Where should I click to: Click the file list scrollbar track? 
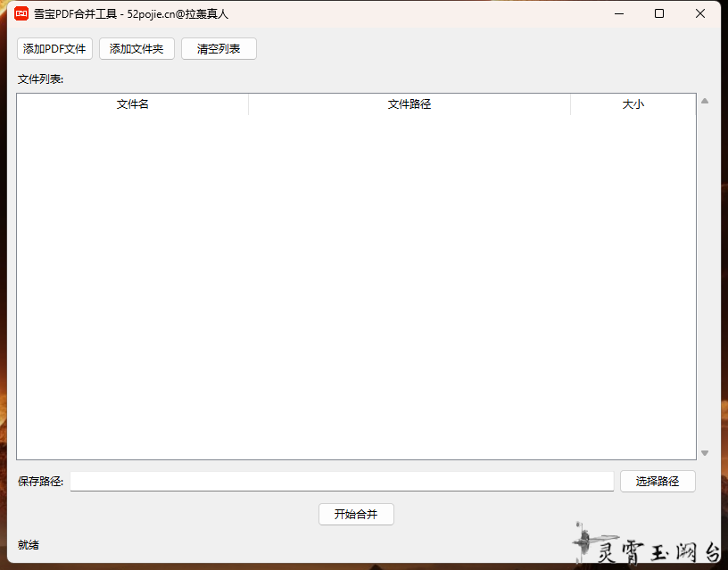coord(705,277)
